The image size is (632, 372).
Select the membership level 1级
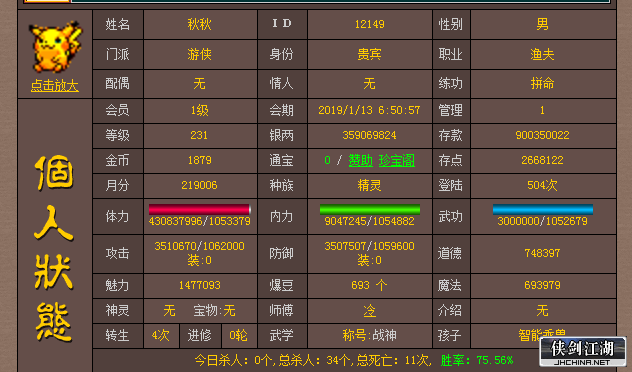tap(200, 110)
